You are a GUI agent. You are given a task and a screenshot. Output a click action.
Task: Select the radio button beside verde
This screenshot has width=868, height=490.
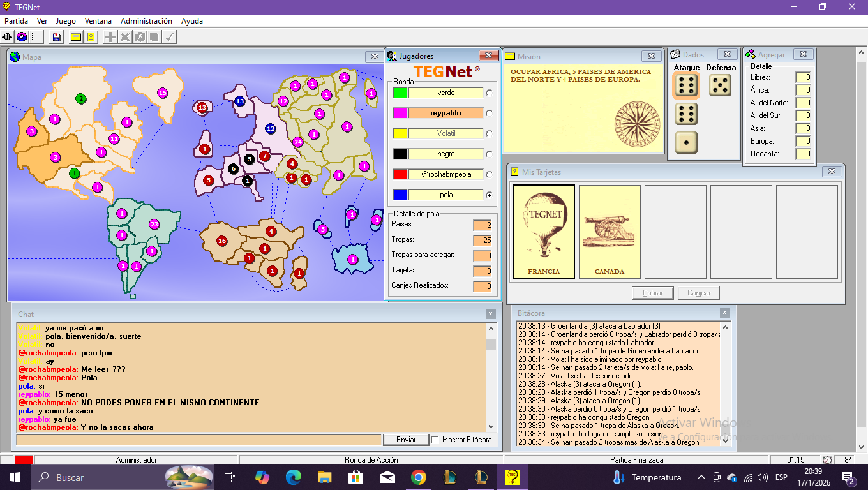(x=490, y=93)
